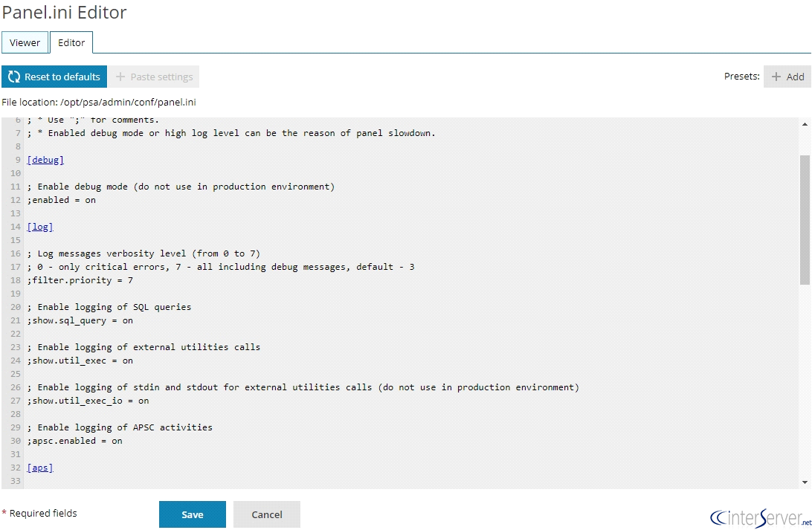Click the line ';show.sql_query = on'

(x=80, y=320)
